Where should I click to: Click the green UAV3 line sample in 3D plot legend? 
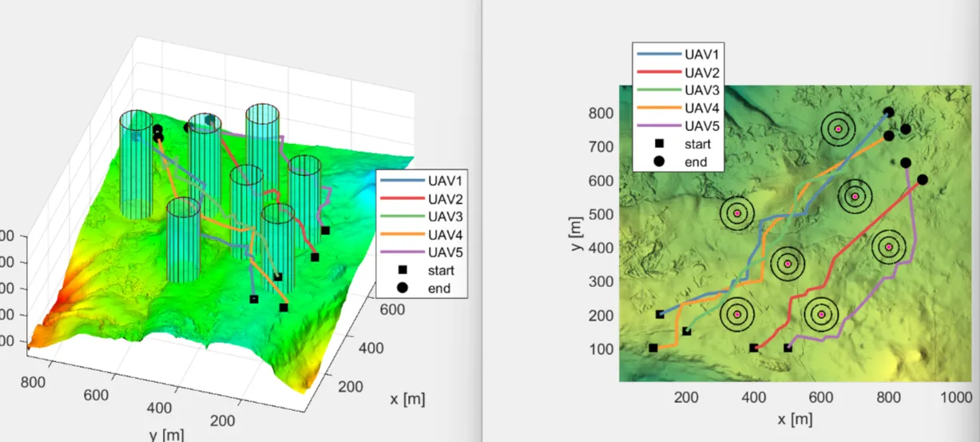[x=403, y=217]
